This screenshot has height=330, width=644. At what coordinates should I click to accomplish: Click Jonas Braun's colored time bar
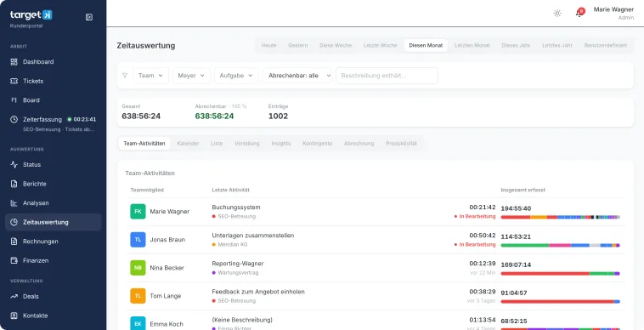click(x=560, y=245)
